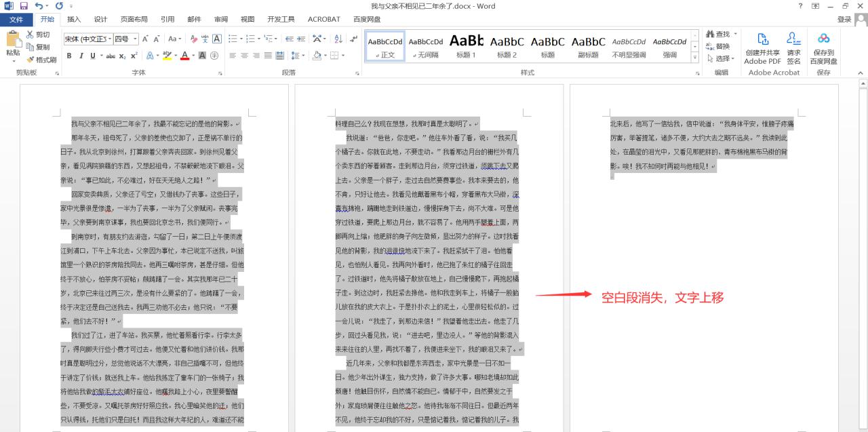868x432 pixels.
Task: Click the strikethrough abc icon
Action: [x=111, y=56]
